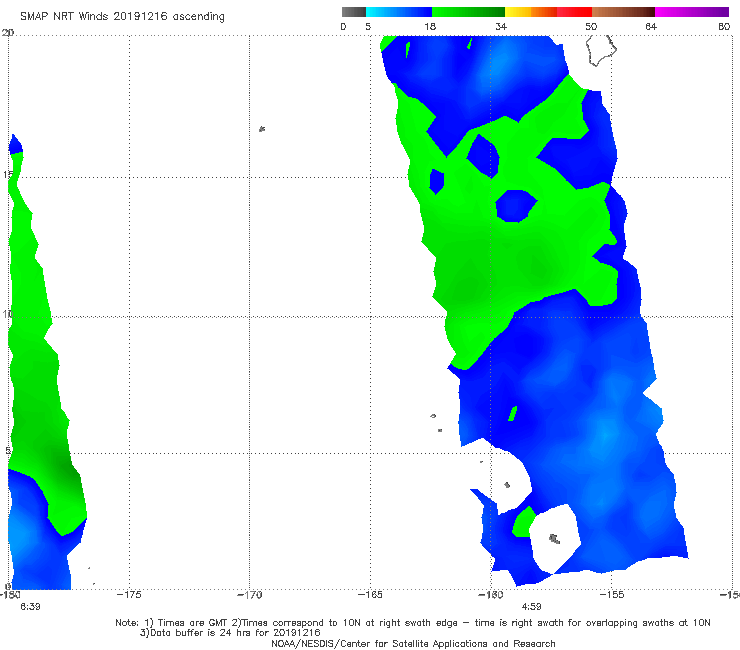Image resolution: width=740 pixels, height=650 pixels.
Task: Click the cyan-blue segment of the color bar
Action: pyautogui.click(x=399, y=12)
